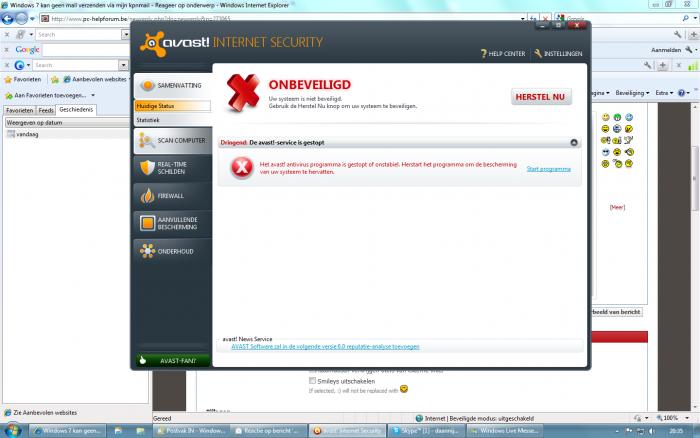Click Zie Aanbevolen websites link
This screenshot has height=438, width=700.
point(45,413)
